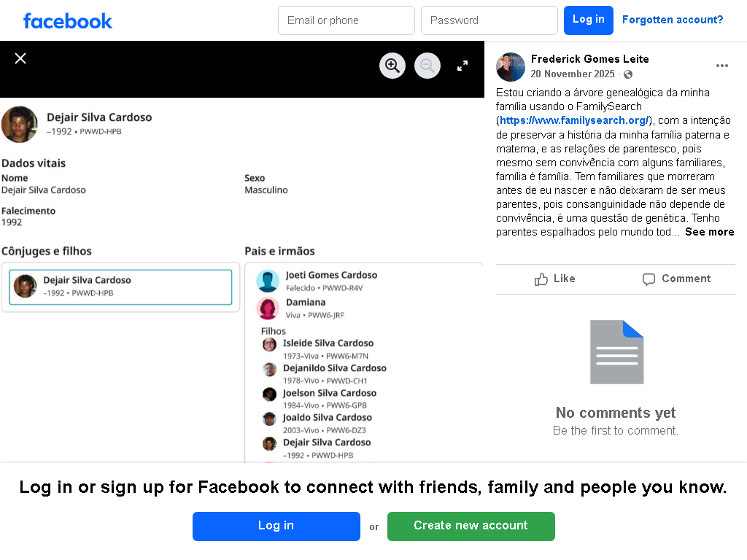Image resolution: width=747 pixels, height=560 pixels.
Task: Click Dejair Silva Cardoso's header portrait
Action: tap(20, 124)
